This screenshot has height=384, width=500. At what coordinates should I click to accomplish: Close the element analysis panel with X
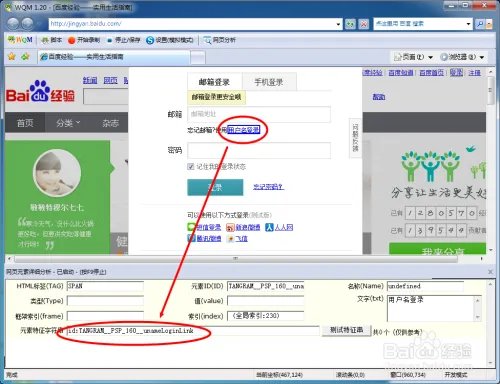[x=490, y=272]
